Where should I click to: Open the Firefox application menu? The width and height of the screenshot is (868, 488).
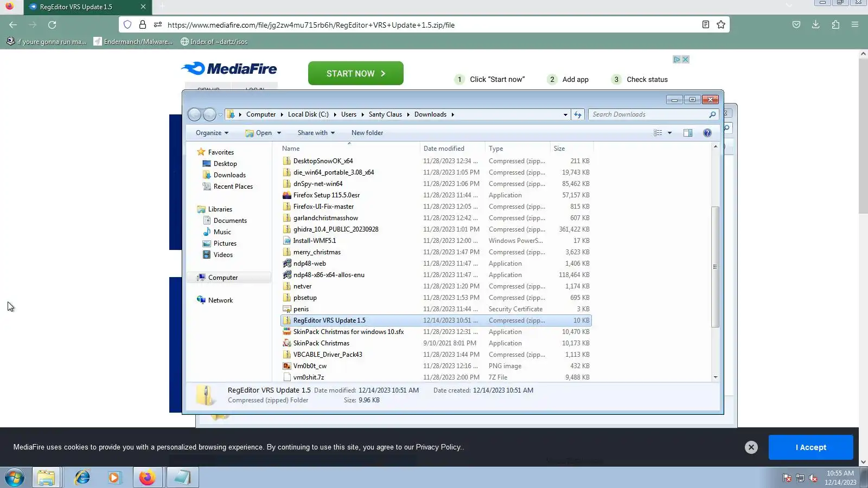click(x=855, y=25)
